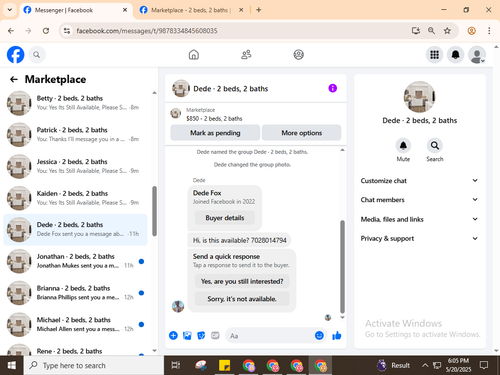
Task: Open the browser zoom magnifier icon
Action: [x=431, y=31]
